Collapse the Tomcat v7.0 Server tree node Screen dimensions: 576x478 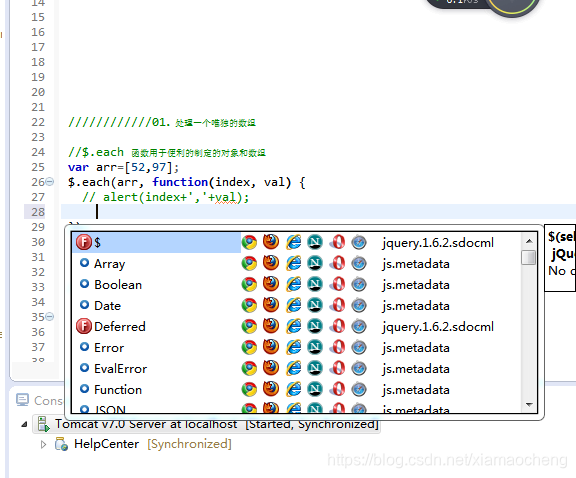[x=24, y=424]
